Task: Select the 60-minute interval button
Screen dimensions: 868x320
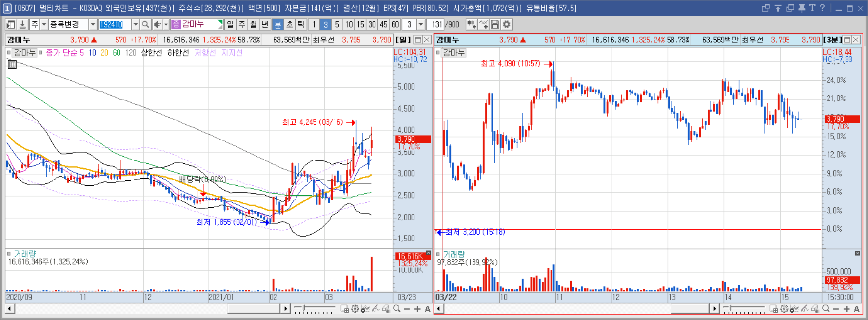Action: (395, 24)
